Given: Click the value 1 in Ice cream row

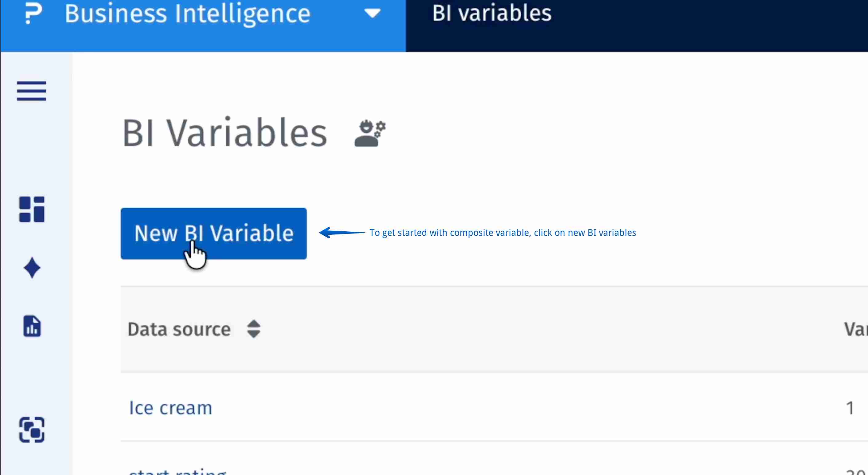Looking at the screenshot, I should pos(850,408).
